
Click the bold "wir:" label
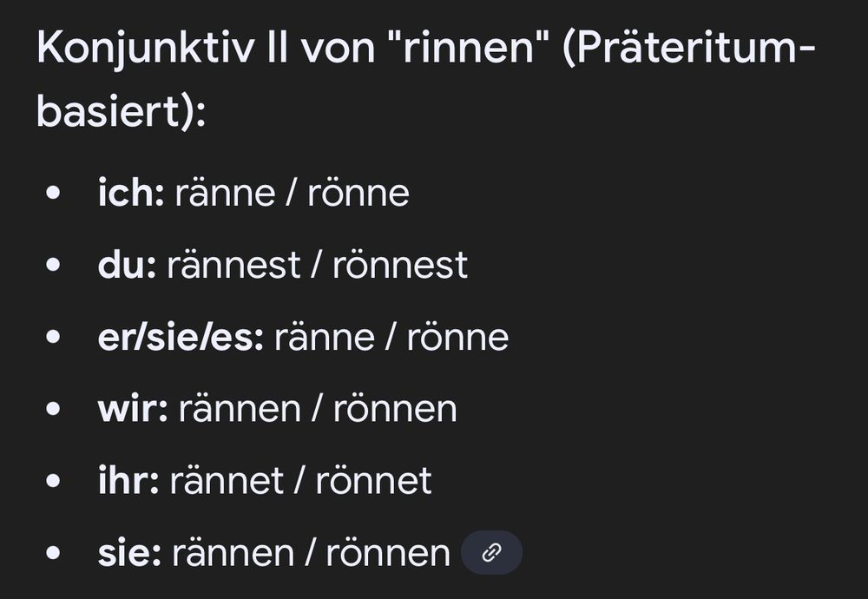point(133,409)
